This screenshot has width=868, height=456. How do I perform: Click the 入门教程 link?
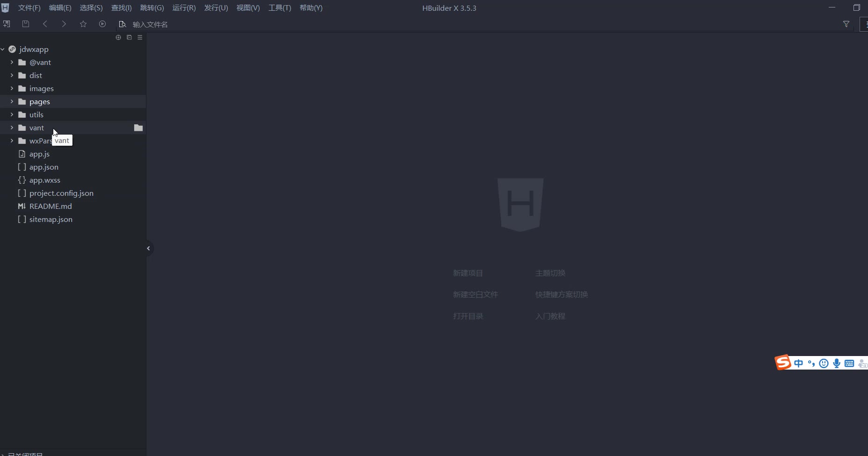point(550,316)
